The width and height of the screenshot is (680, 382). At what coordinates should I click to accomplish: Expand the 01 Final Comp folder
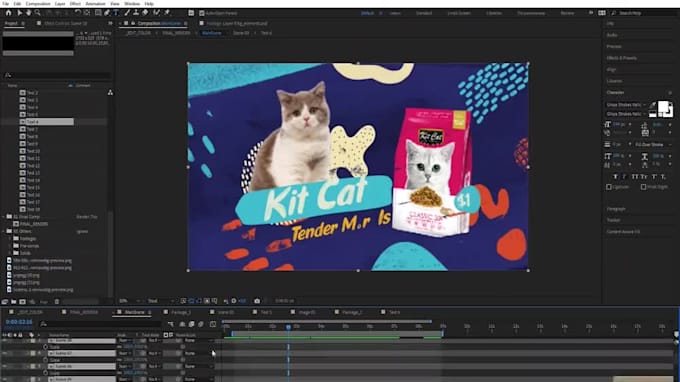4,216
